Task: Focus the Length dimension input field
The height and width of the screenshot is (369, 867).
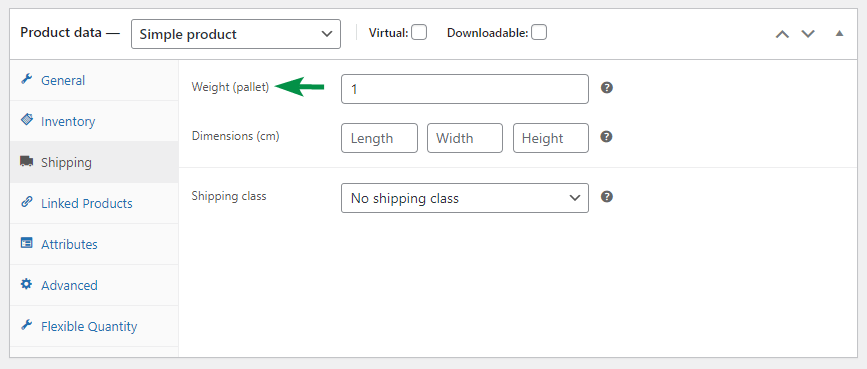Action: [x=379, y=138]
